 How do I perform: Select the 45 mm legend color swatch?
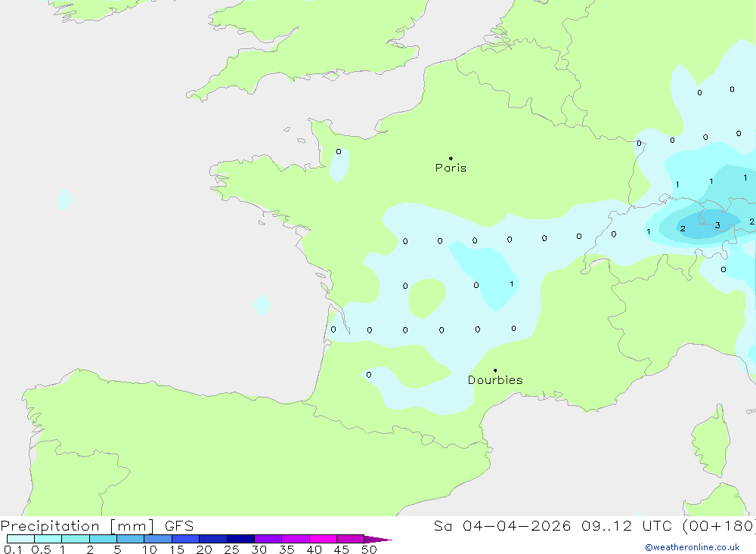350,539
